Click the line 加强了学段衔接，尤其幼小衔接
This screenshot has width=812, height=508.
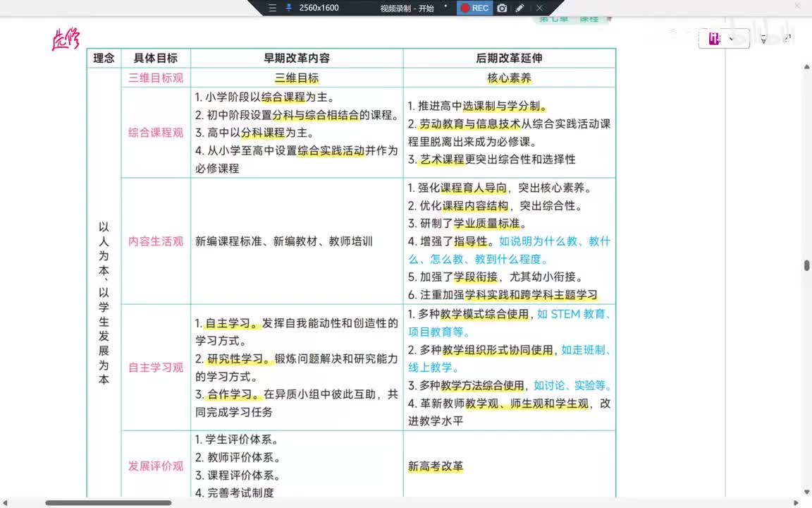pos(496,277)
